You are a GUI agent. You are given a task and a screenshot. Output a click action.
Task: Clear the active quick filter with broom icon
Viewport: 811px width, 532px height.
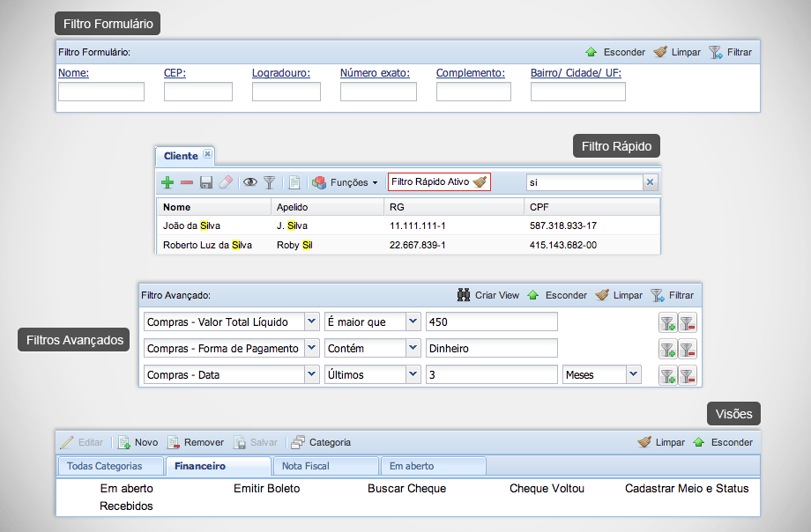click(x=480, y=181)
